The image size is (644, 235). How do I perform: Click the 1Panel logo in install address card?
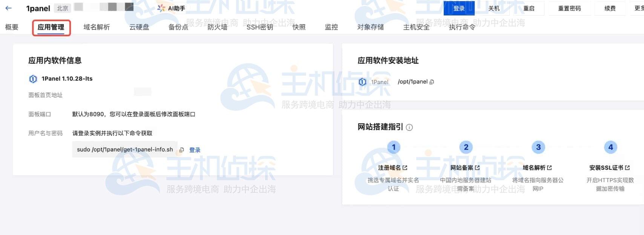[362, 82]
